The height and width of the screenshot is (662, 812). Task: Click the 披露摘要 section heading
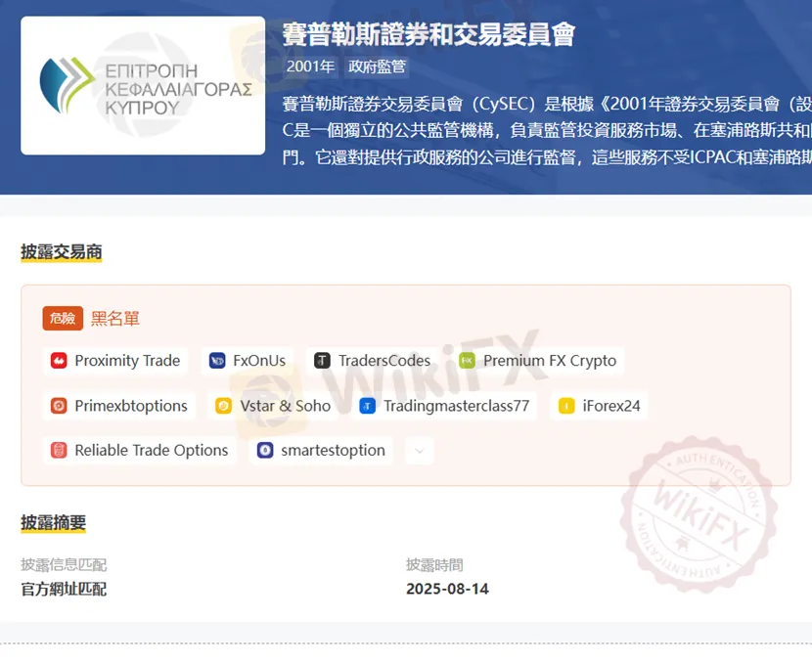[54, 522]
